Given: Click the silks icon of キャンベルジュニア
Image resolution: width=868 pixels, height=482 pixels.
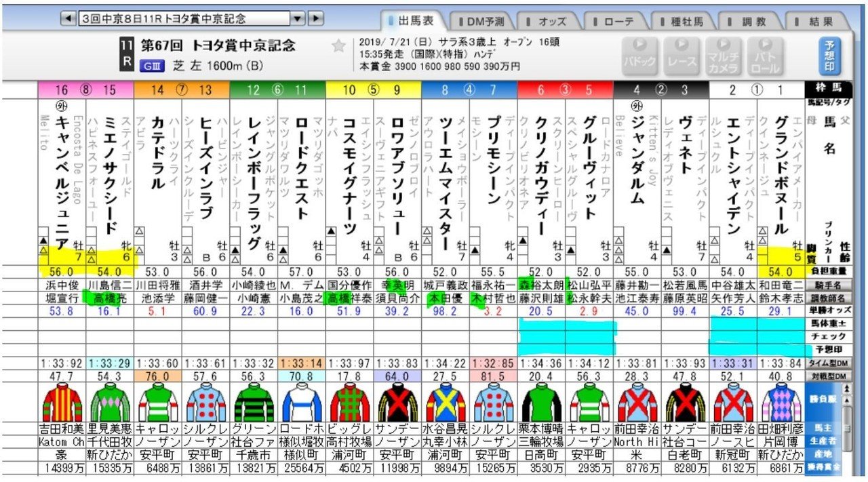Looking at the screenshot, I should coord(62,402).
